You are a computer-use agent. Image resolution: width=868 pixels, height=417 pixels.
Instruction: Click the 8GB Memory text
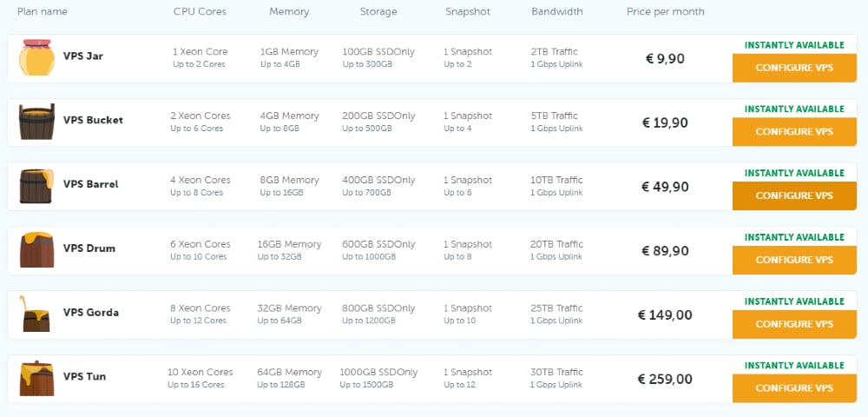290,181
